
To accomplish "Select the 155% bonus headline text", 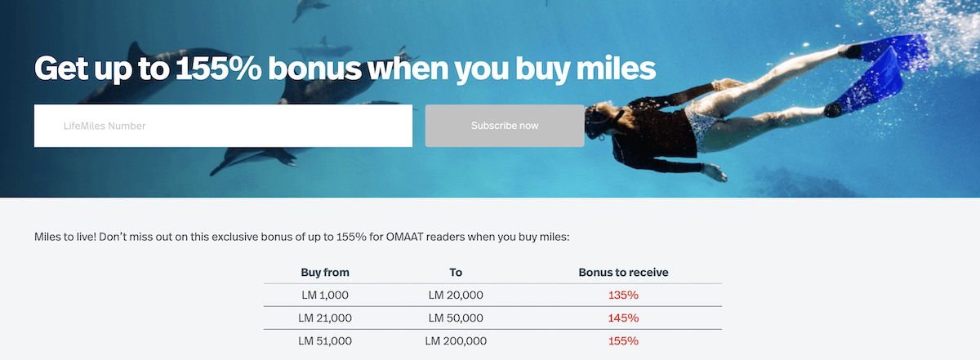I will 345,69.
